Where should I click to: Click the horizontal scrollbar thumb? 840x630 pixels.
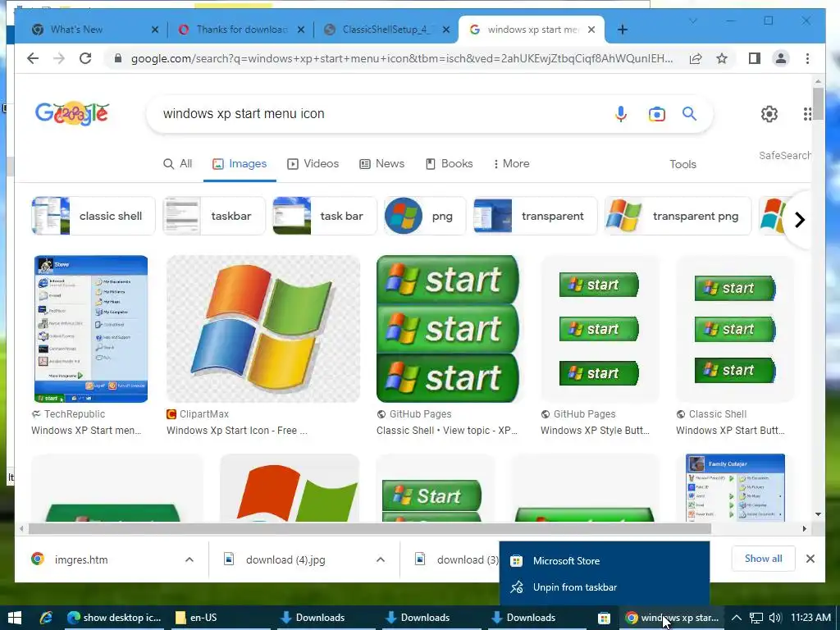click(x=370, y=529)
